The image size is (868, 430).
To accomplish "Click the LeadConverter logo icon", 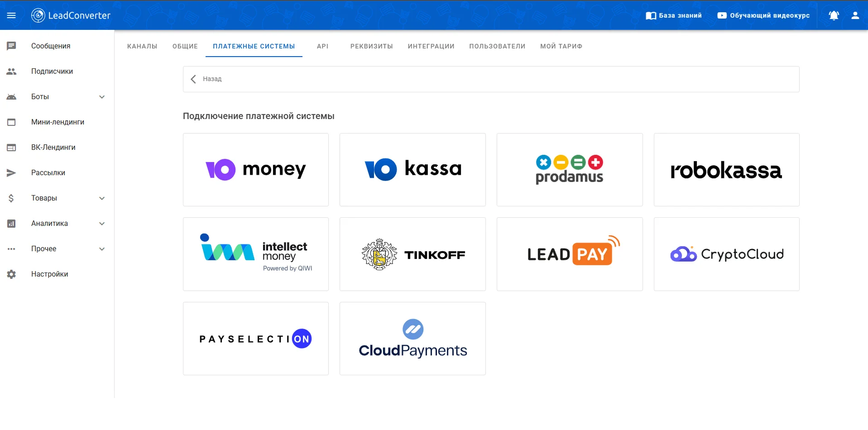I will pyautogui.click(x=38, y=15).
